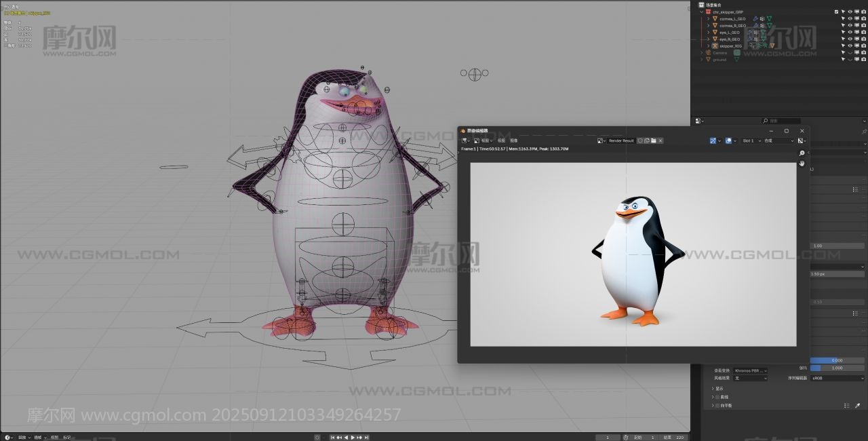Select chr_skipper_GRP collection in outliner

[728, 12]
